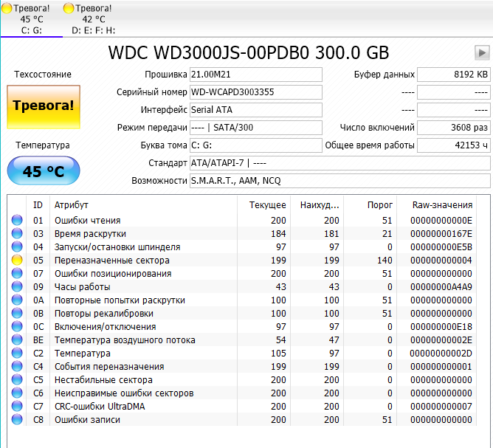The image size is (493, 448).
Task: Click status icon for CRC-ошибки UltraDMA
Action: click(17, 406)
